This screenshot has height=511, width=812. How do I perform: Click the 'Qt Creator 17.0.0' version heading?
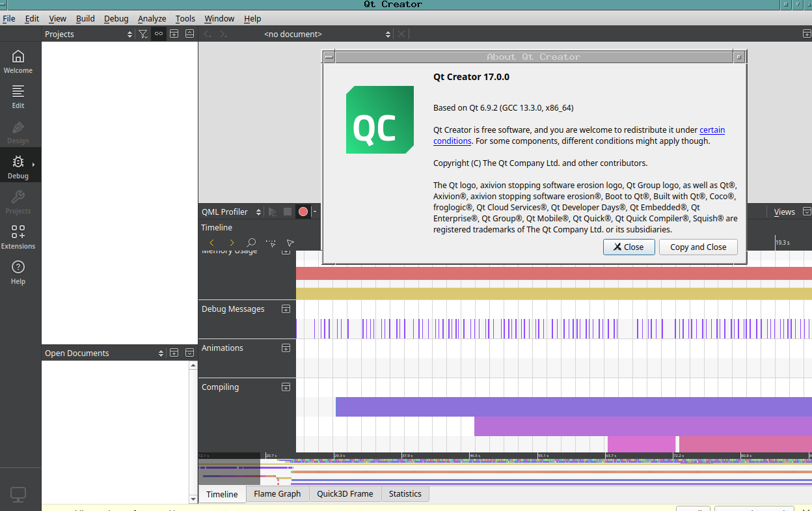tap(471, 77)
